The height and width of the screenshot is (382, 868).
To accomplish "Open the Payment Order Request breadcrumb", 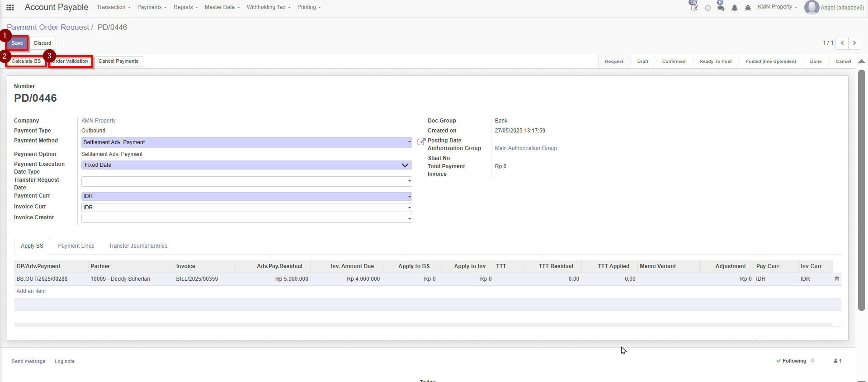I will (48, 27).
